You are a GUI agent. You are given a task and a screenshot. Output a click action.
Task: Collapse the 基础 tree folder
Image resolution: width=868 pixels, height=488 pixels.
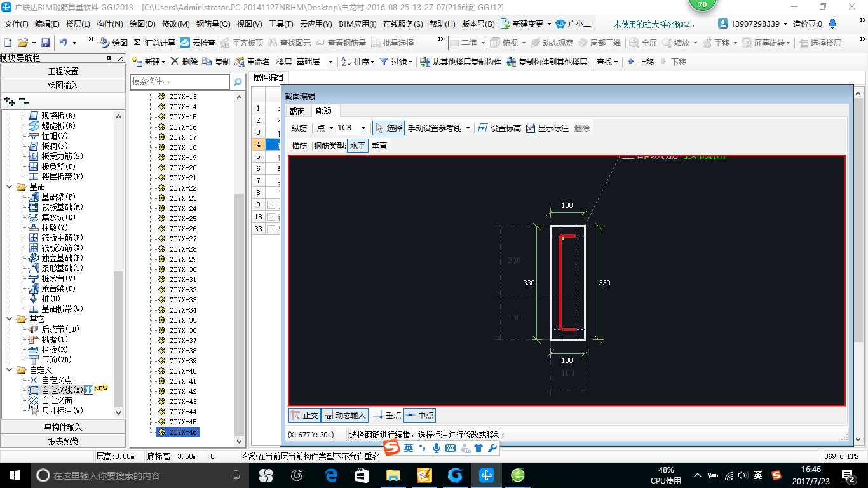(x=9, y=187)
